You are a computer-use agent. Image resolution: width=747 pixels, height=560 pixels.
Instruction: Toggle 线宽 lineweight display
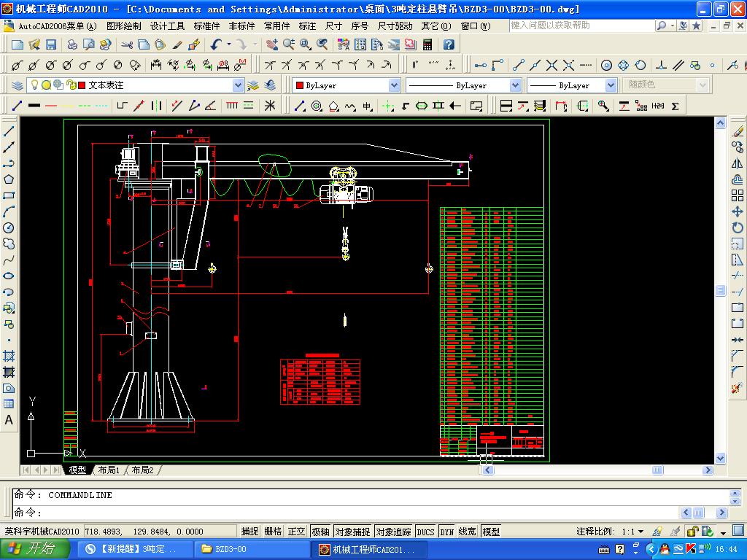tap(468, 532)
